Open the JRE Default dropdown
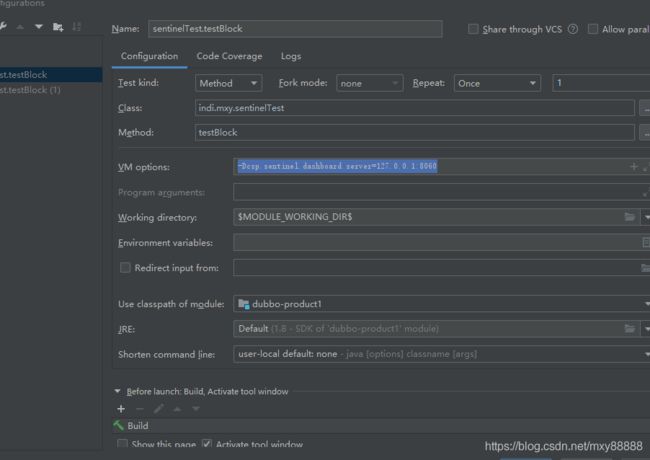 pyautogui.click(x=646, y=329)
